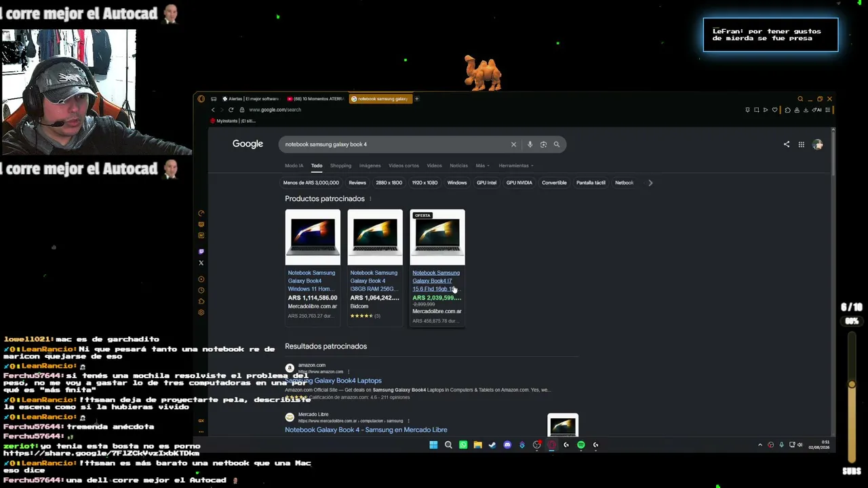Reload the page with the refresh icon
Image resolution: width=868 pixels, height=488 pixels.
coord(231,110)
